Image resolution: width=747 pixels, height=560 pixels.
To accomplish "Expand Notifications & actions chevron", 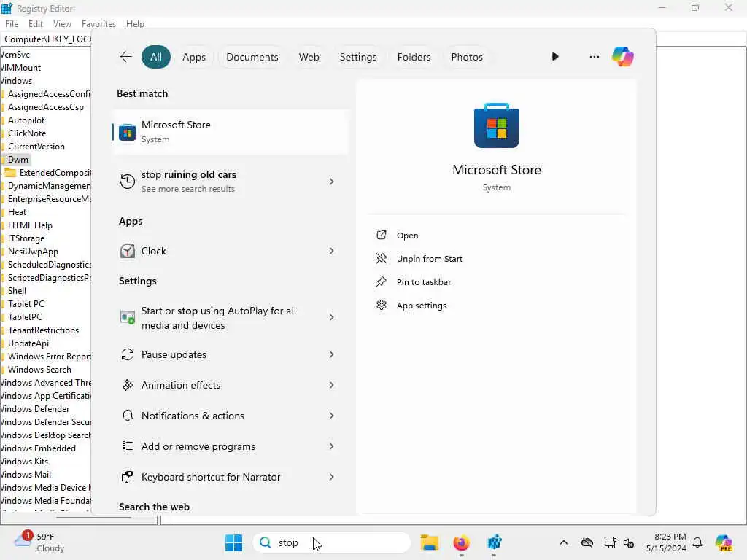I will pyautogui.click(x=332, y=416).
